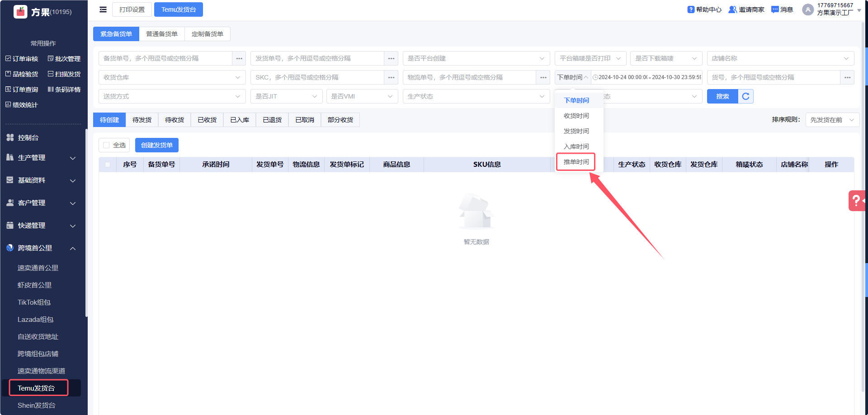Open the 店铺名称 dropdown
Screen dimensions: 868x415
pyautogui.click(x=780, y=58)
